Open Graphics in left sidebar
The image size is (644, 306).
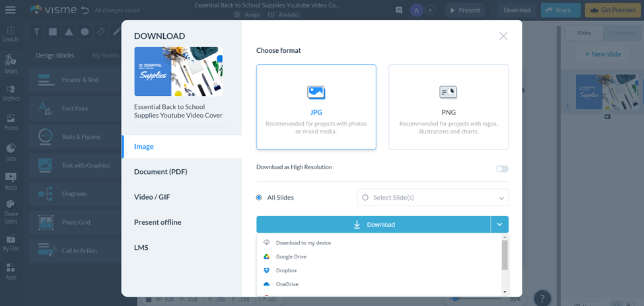tap(11, 93)
